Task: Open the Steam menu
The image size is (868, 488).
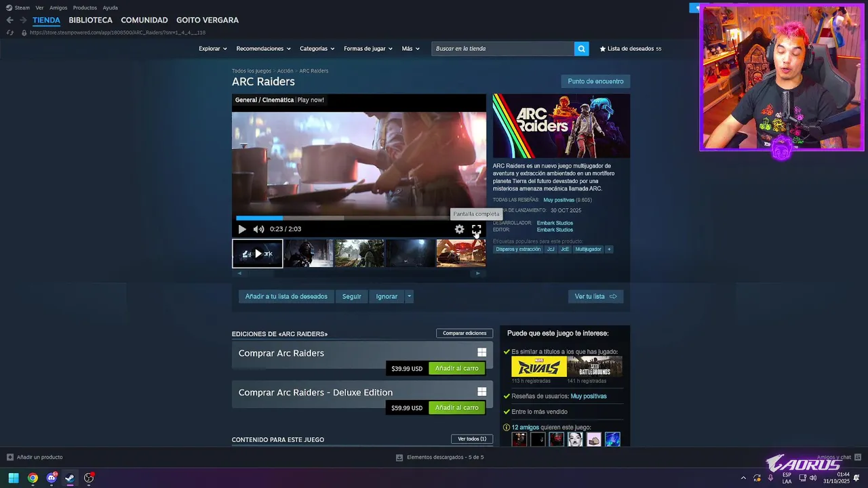Action: click(x=22, y=8)
